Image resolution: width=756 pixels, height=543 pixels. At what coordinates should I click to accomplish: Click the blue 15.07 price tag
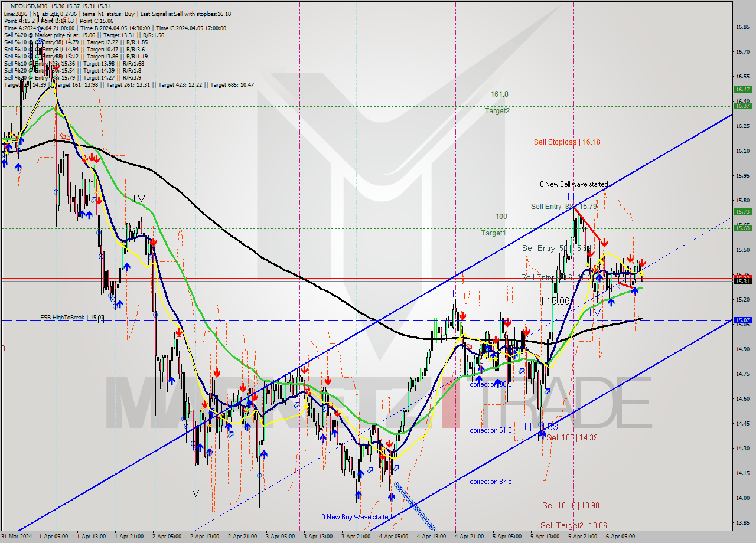(x=742, y=320)
